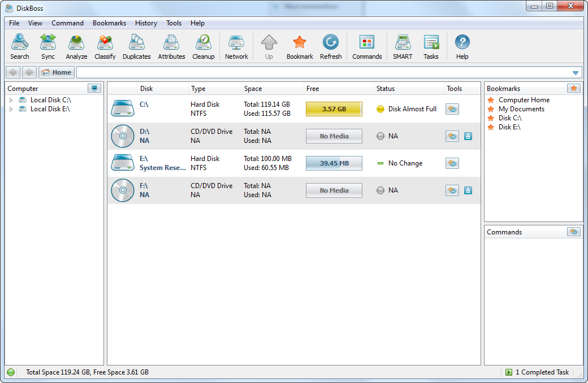Viewport: 588px width, 383px height.
Task: Open the SMART disk monitor
Action: pos(403,46)
